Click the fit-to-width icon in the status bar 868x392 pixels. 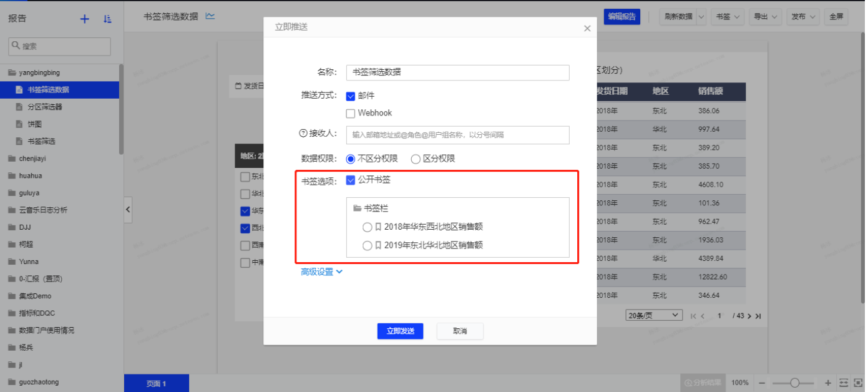pos(843,383)
